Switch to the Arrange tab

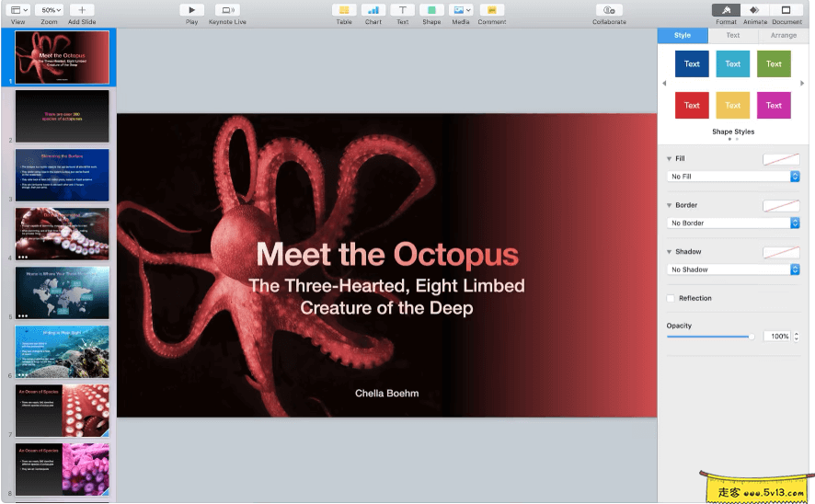[x=784, y=36]
